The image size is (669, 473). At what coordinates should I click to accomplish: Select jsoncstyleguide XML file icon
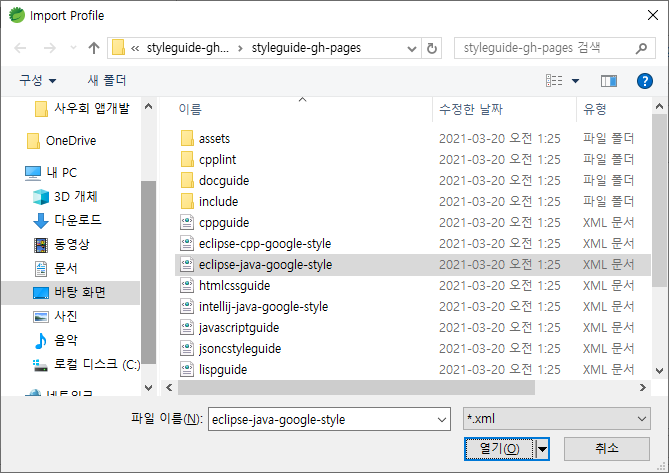coord(187,348)
